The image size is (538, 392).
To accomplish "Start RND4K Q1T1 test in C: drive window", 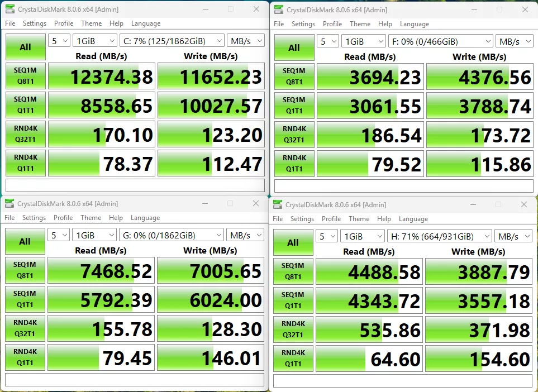I will pyautogui.click(x=25, y=163).
